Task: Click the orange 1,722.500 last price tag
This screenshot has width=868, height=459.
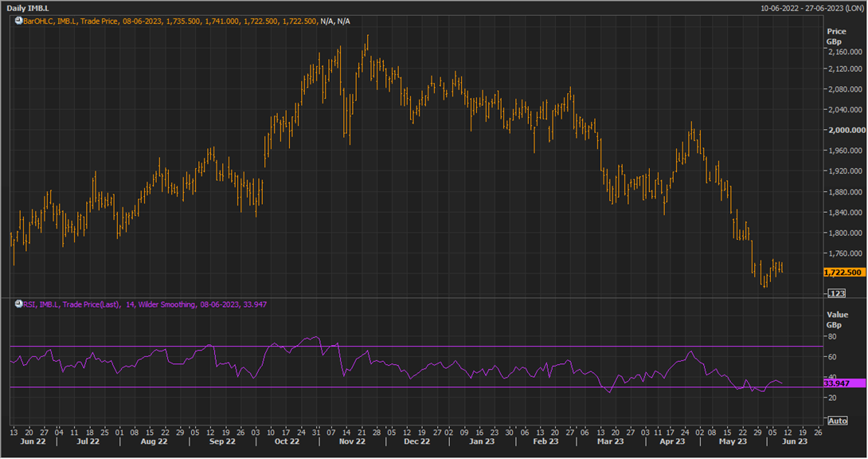Action: [x=843, y=273]
